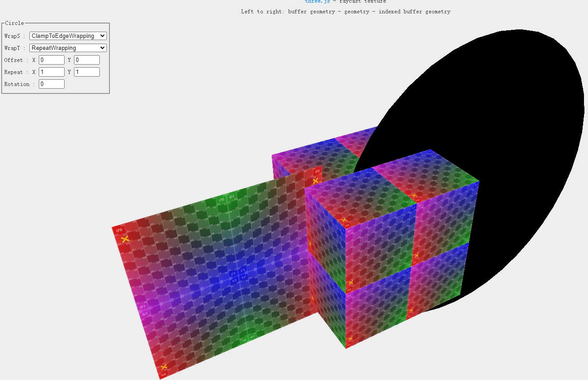Click the "Offset :" label

(x=17, y=60)
